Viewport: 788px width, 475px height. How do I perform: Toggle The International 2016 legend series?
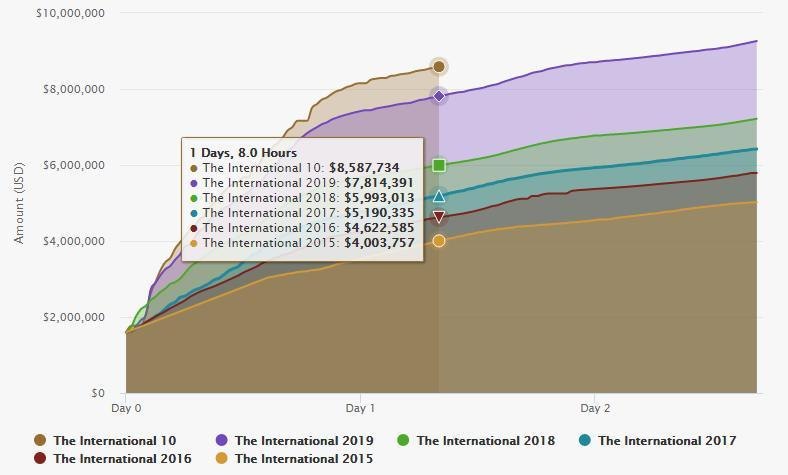(113, 458)
